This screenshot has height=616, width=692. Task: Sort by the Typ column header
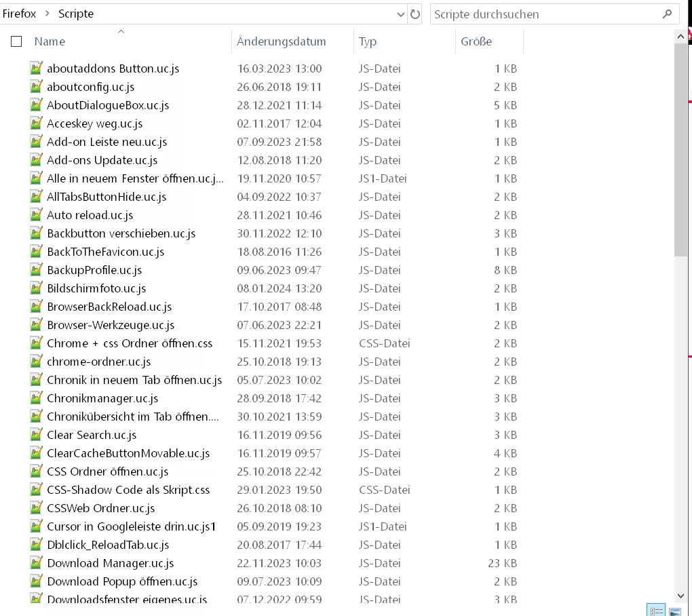367,41
